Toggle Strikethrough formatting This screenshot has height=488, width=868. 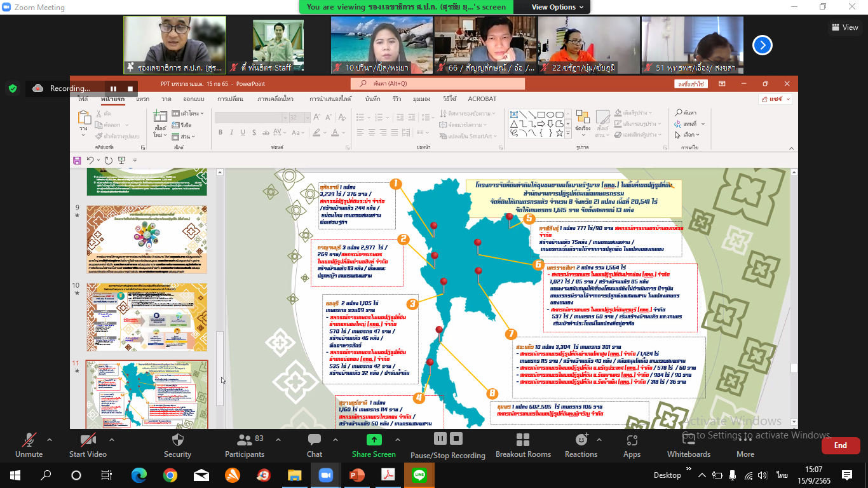click(x=264, y=132)
